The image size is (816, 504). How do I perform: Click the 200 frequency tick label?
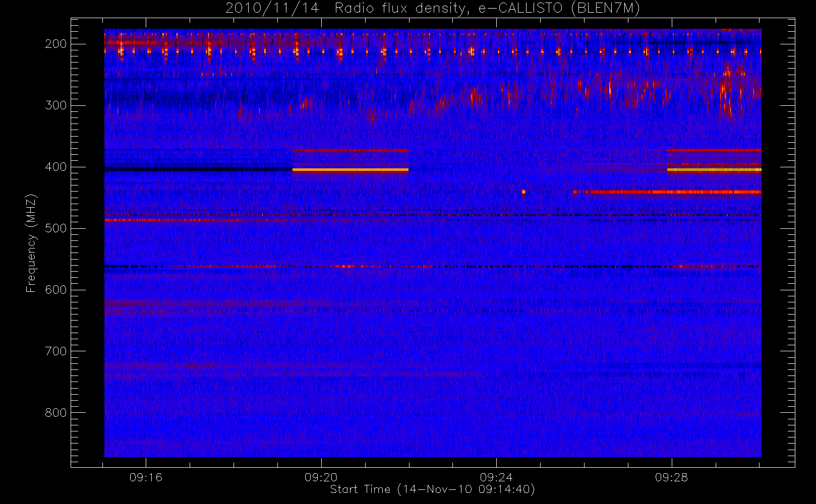[x=56, y=44]
